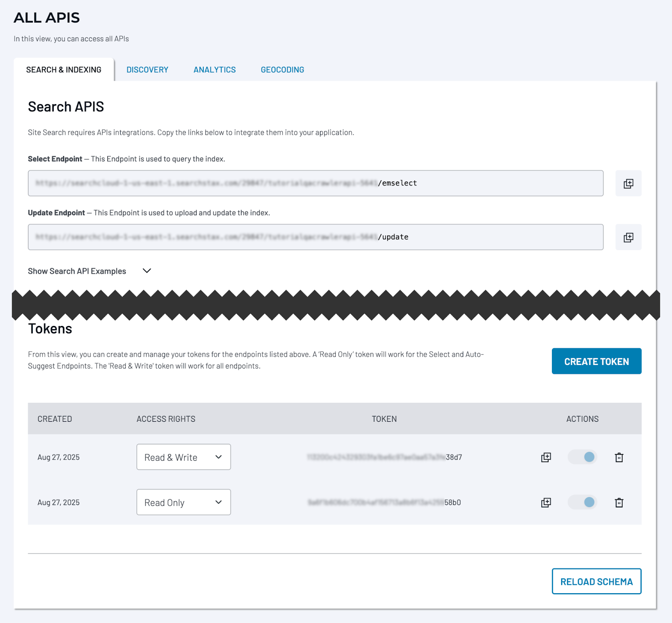Copy the Read Only token
Viewport: 672px width, 623px height.
point(546,502)
